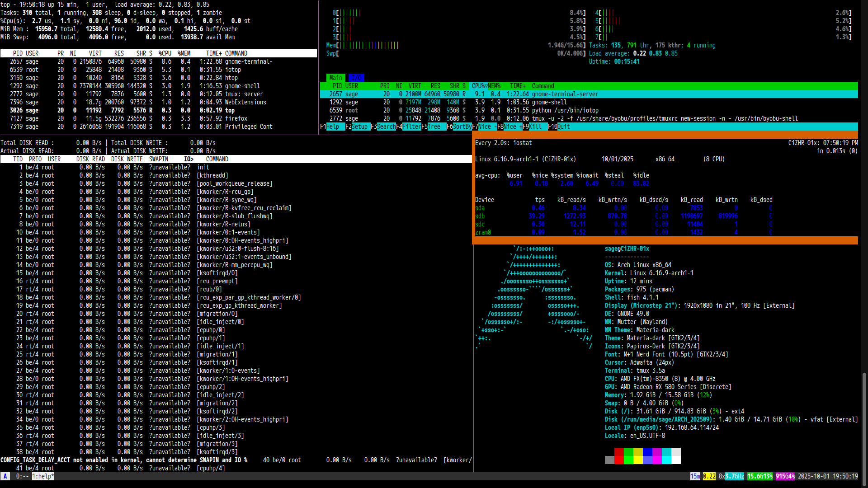Select the gnome-shell process row in htop
The height and width of the screenshot is (488, 868).
tap(549, 102)
